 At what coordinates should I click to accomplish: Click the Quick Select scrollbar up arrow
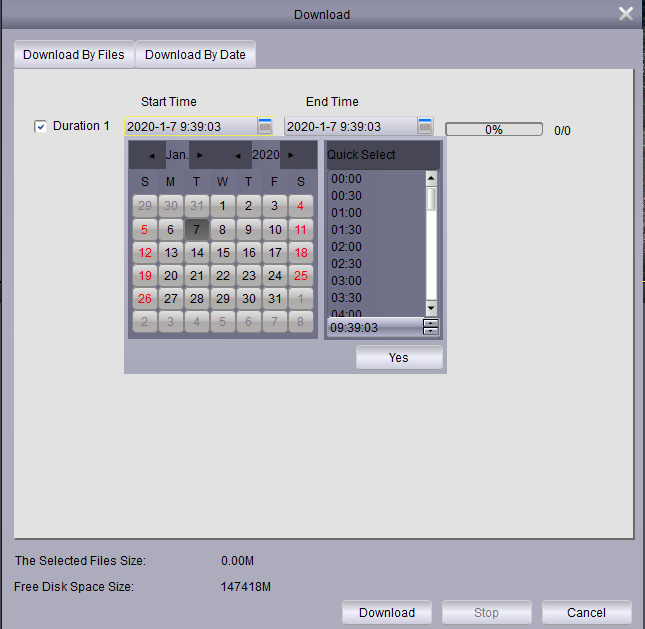tap(431, 179)
